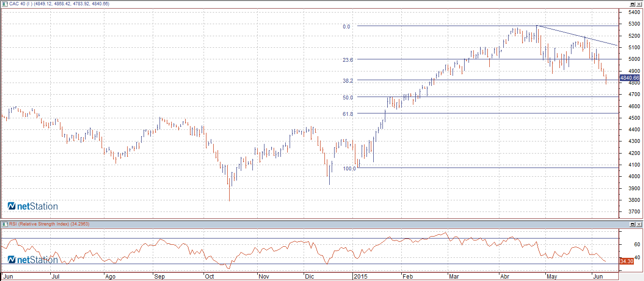Click the Oct label on the time axis
This screenshot has height=281, width=644.
tap(209, 277)
